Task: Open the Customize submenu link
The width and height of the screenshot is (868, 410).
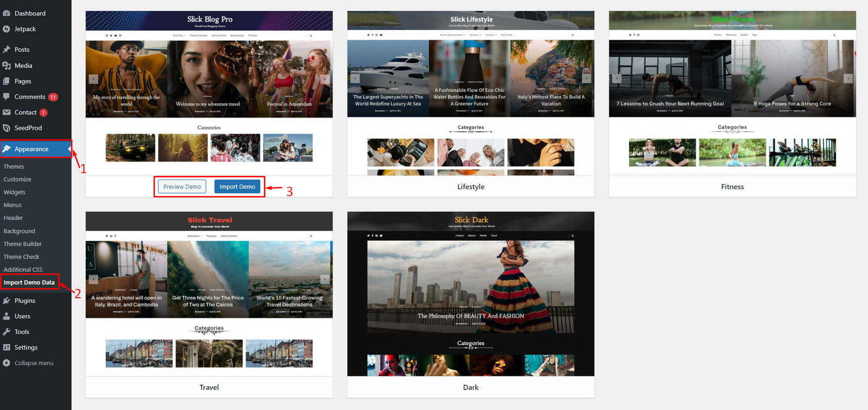Action: (17, 180)
